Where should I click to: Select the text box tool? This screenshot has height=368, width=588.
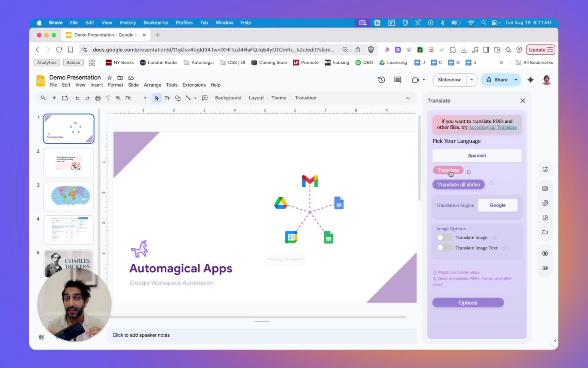click(167, 98)
